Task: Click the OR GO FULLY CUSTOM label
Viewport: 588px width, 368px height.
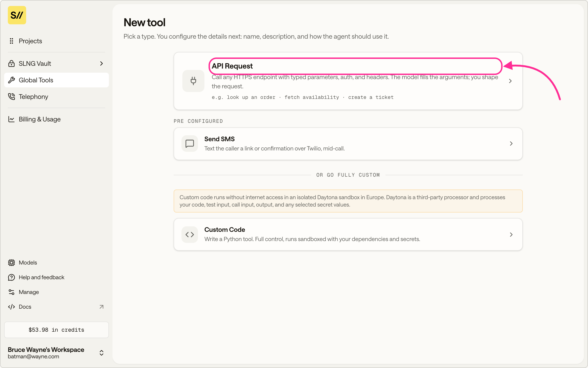Action: click(348, 175)
